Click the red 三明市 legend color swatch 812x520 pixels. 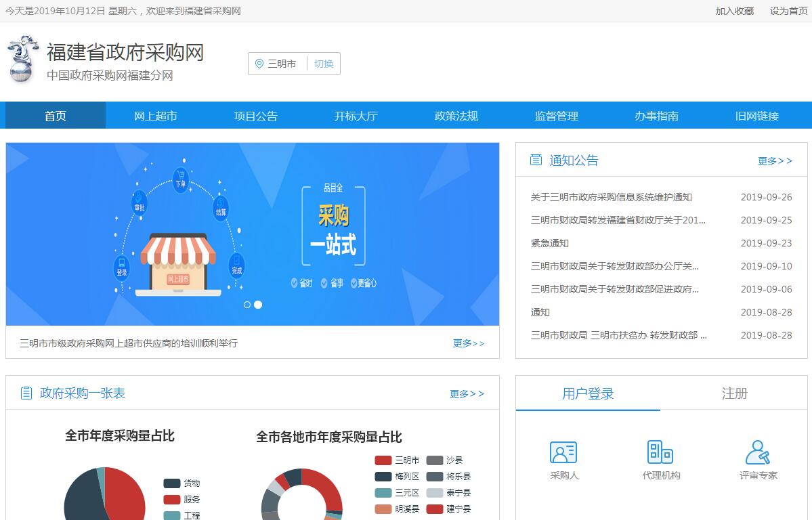[383, 460]
